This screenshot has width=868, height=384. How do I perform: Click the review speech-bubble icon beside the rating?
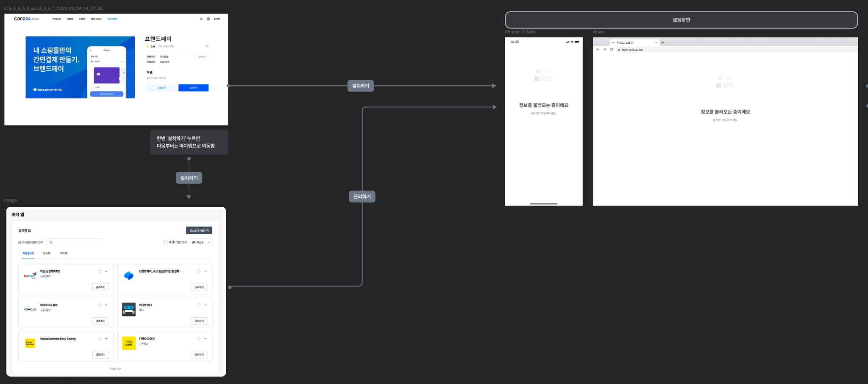click(x=160, y=46)
